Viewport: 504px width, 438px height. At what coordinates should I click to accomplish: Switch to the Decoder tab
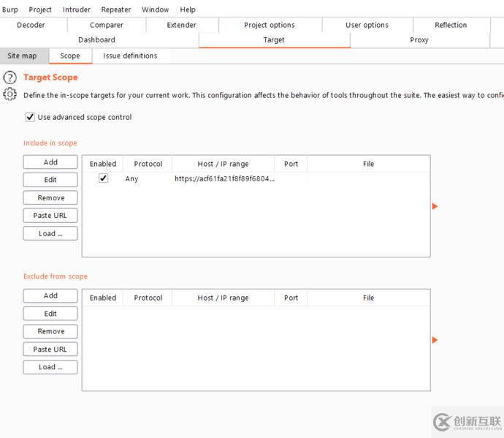click(x=31, y=25)
